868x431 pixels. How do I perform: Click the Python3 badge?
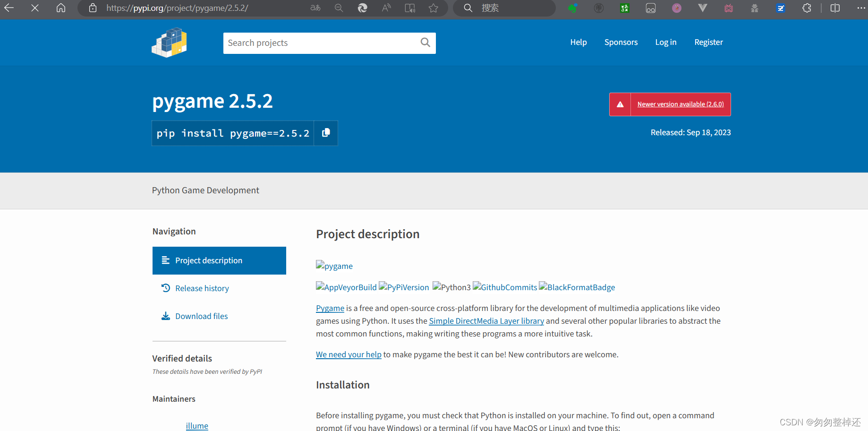coord(451,287)
